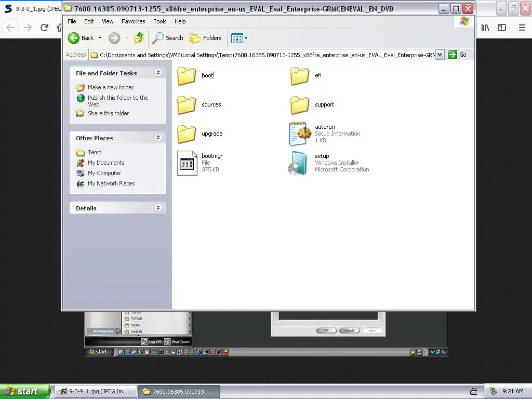
Task: Click the boot folder name label
Action: coord(208,75)
